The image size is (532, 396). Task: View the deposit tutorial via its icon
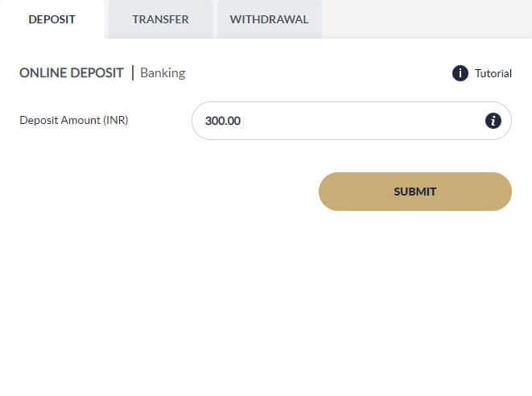click(x=460, y=73)
